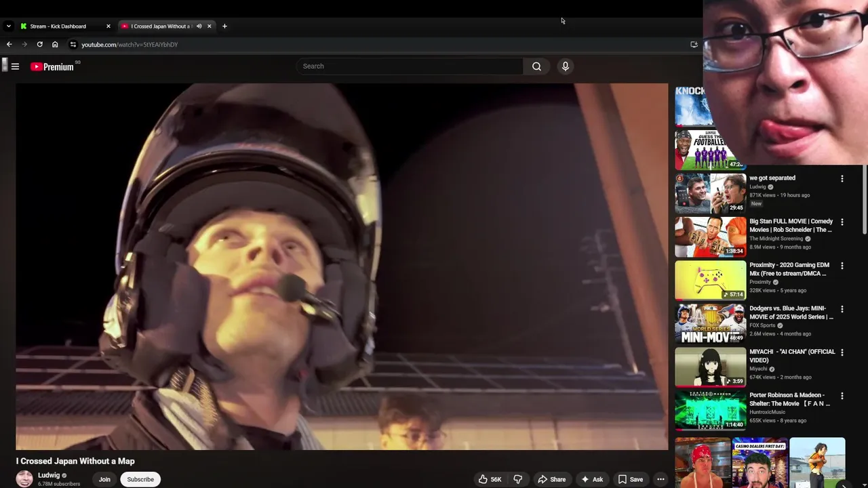Switch to the Stream - Kick Dashboard tab
868x488 pixels.
(58, 26)
